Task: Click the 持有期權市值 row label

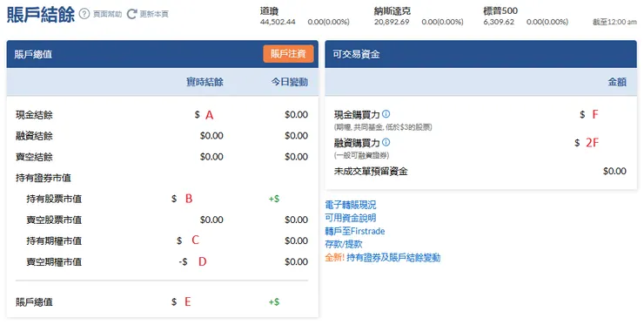Action: (54, 240)
